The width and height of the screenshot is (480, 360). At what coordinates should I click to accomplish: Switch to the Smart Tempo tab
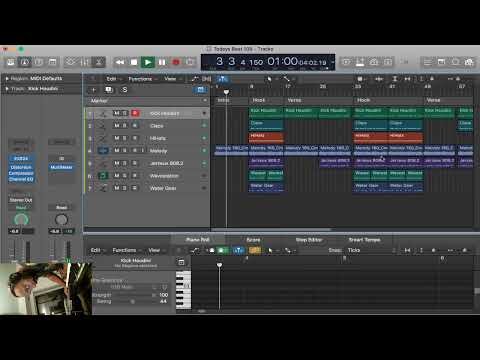(364, 240)
